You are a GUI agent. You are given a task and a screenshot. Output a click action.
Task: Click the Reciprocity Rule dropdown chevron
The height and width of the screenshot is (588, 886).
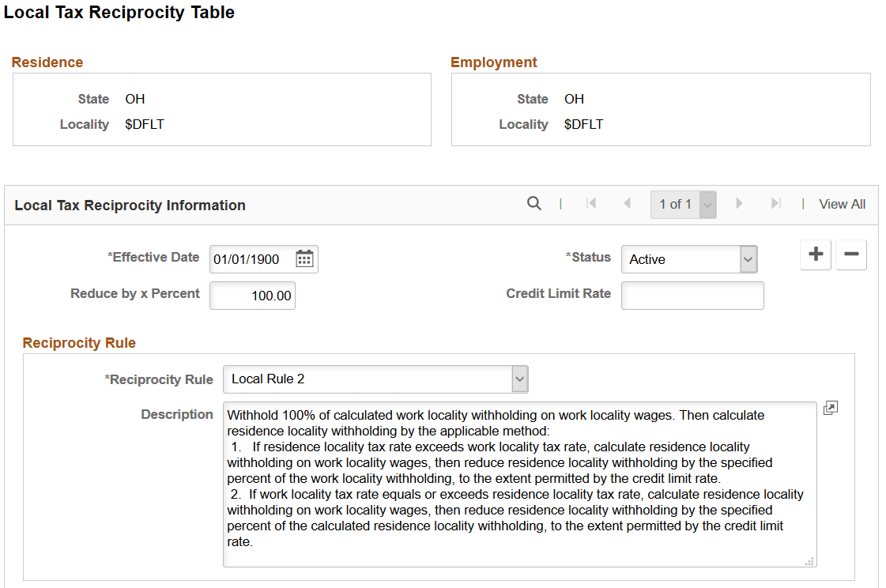519,379
